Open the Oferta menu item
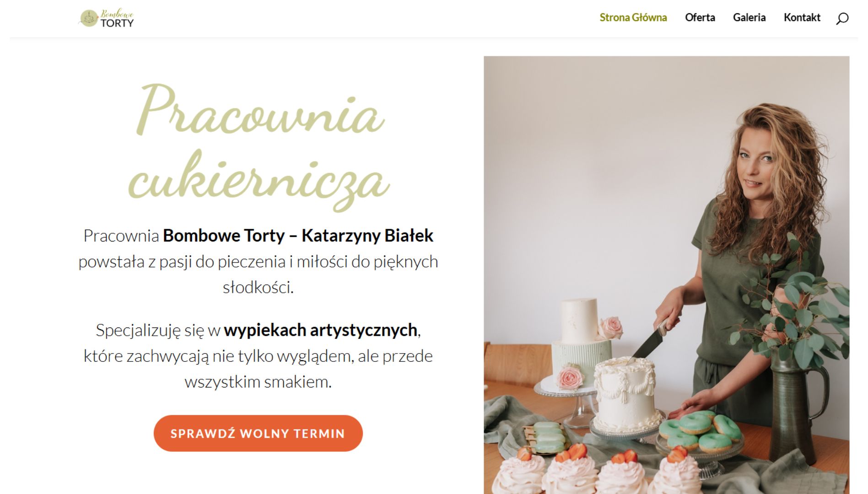Viewport: 868px width, 494px height. click(x=700, y=17)
